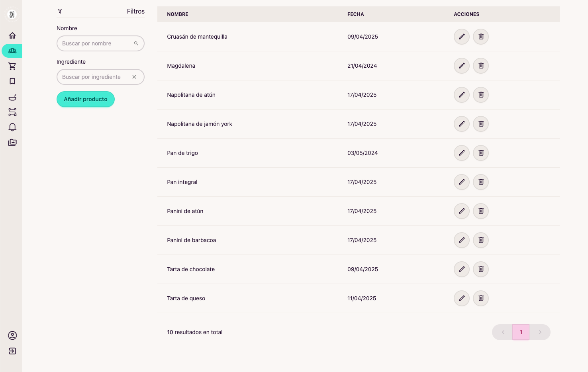
Task: Open the shopping cart section in sidebar
Action: [12, 66]
